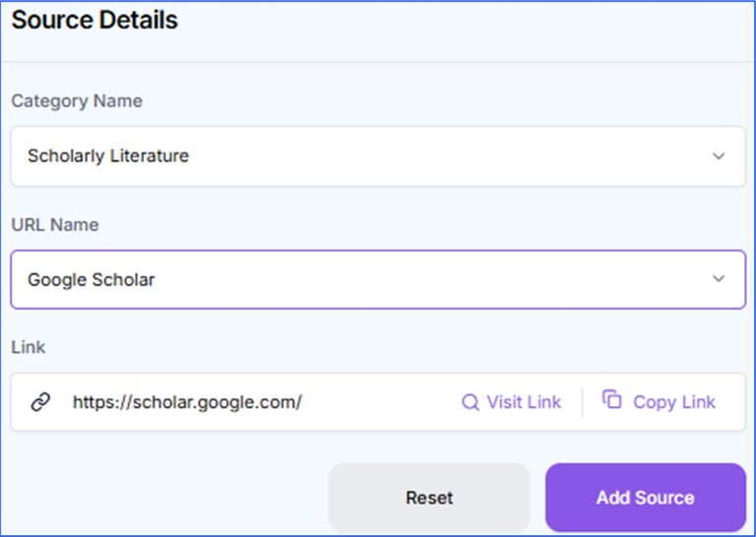Click the Add Source button

point(646,498)
